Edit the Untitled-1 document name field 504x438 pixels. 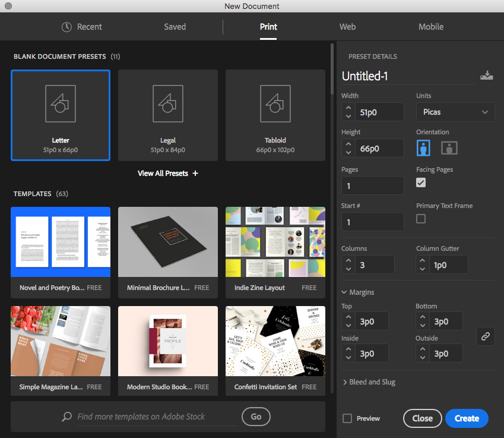coord(408,76)
